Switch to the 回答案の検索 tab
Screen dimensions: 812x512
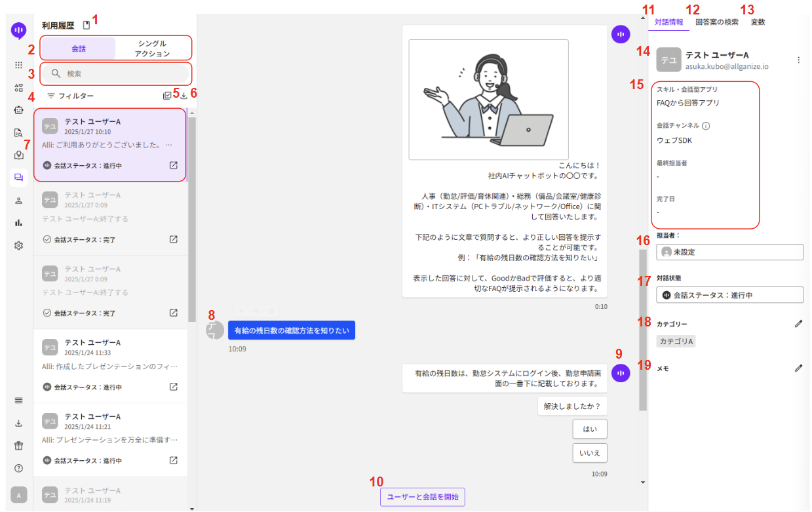coord(717,22)
